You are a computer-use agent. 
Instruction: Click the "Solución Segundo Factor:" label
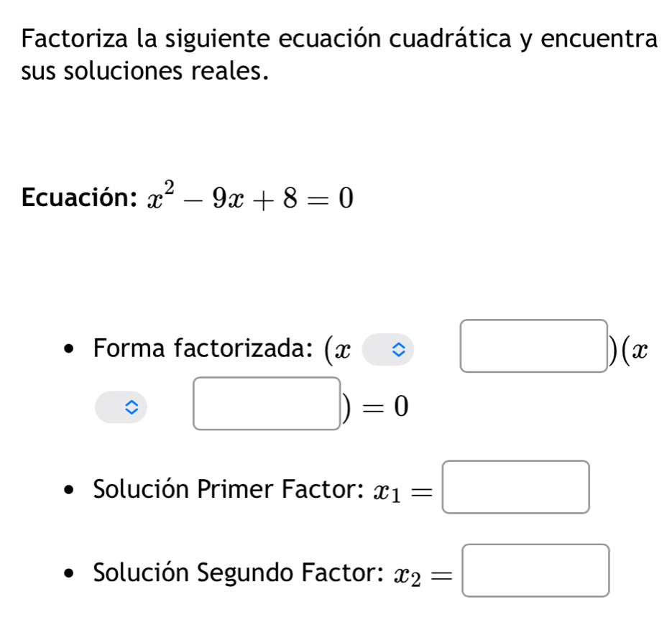[238, 575]
